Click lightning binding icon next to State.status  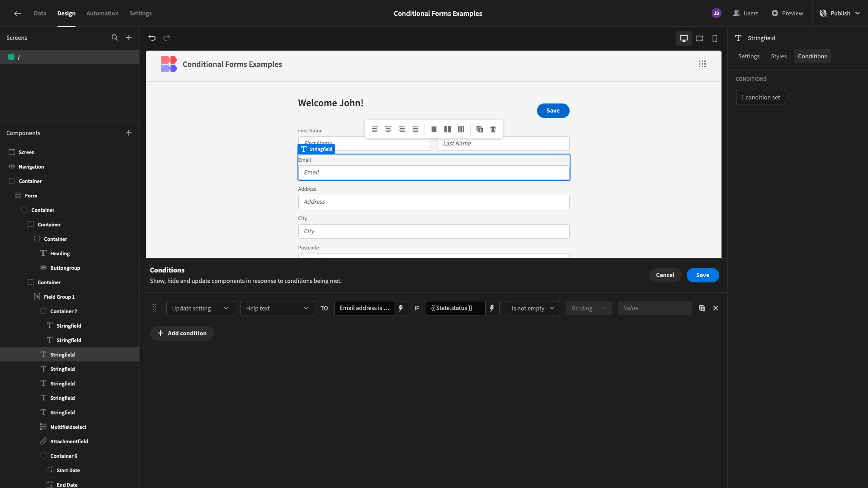(492, 308)
